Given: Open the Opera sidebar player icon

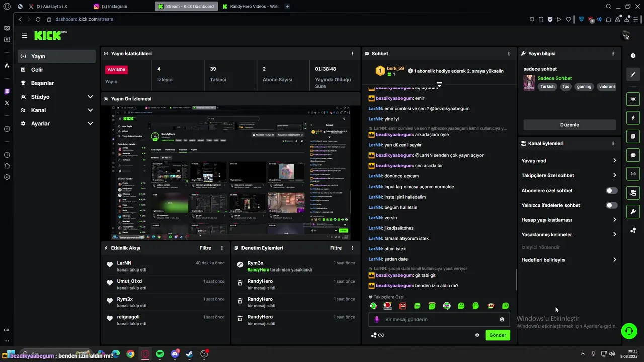Looking at the screenshot, I should tap(7, 129).
